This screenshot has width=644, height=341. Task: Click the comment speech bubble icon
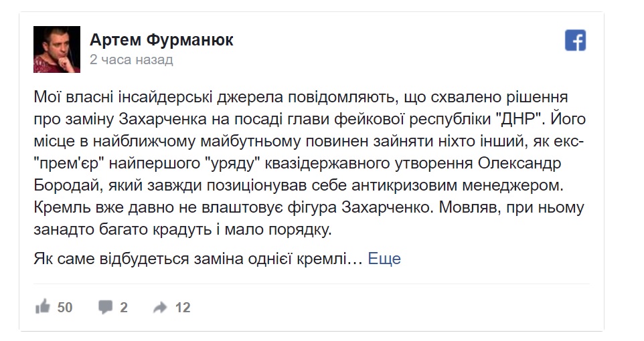105,307
